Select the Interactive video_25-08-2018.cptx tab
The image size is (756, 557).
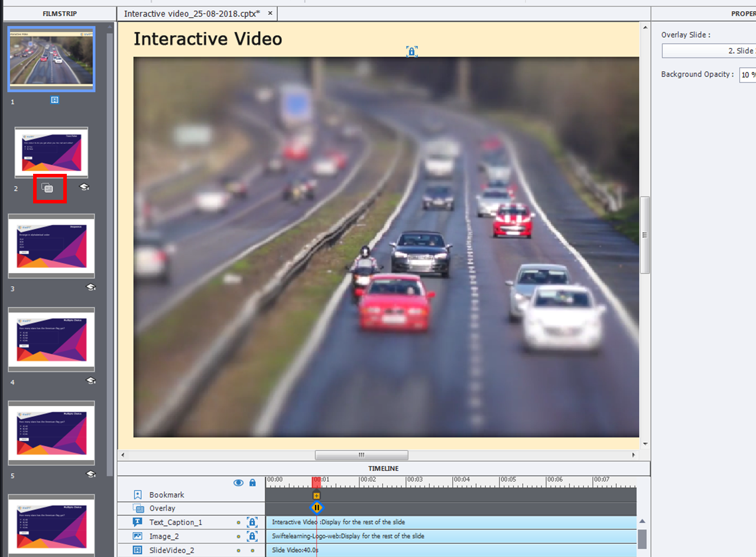point(192,13)
